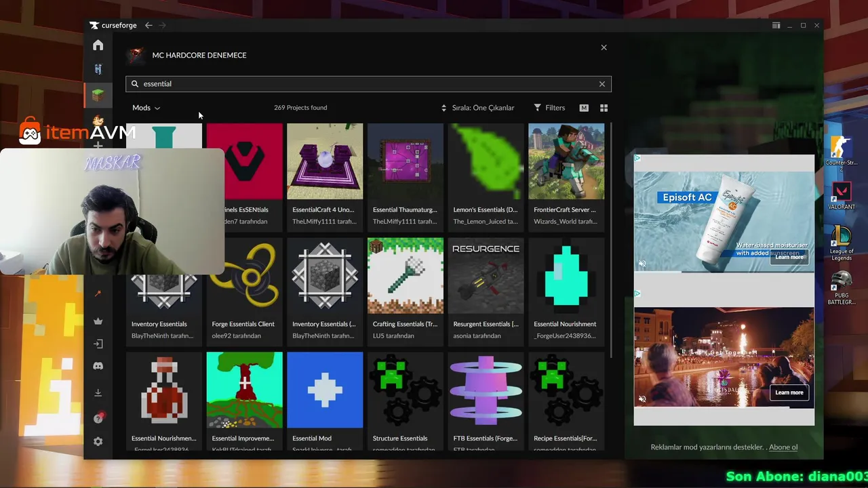The height and width of the screenshot is (488, 868).
Task: Open the second game icon below Home
Action: click(98, 70)
